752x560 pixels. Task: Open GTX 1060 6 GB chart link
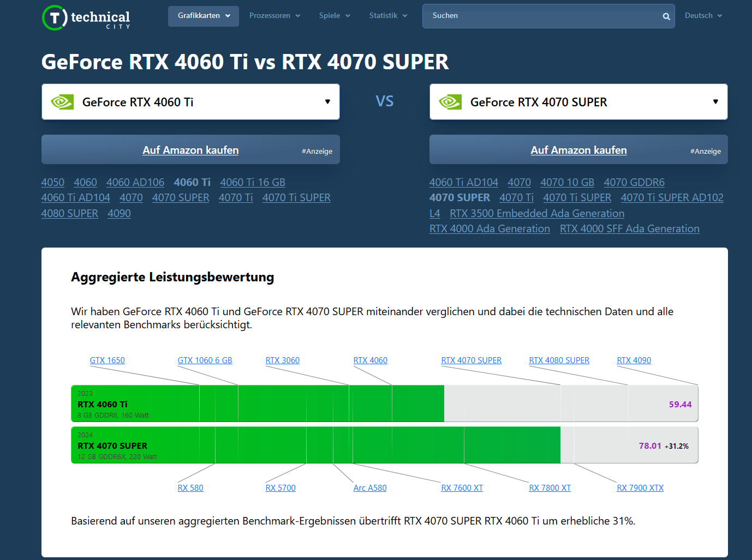click(205, 360)
